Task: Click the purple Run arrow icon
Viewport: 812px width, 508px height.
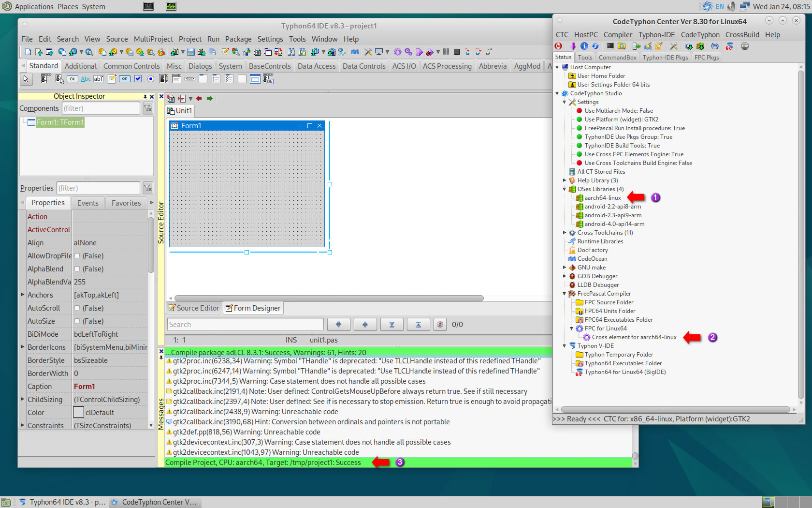Action: point(420,52)
